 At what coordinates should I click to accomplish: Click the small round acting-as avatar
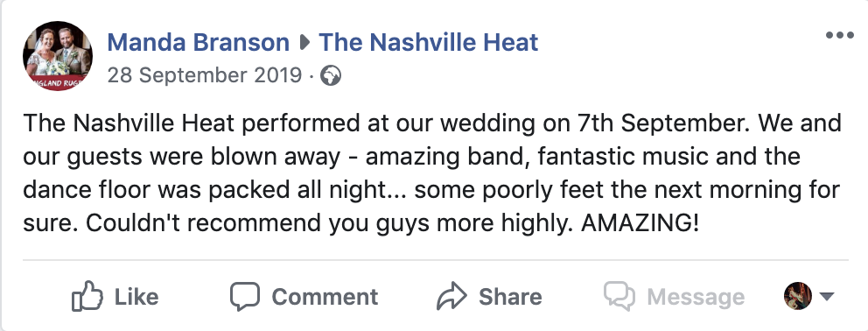pos(798,296)
